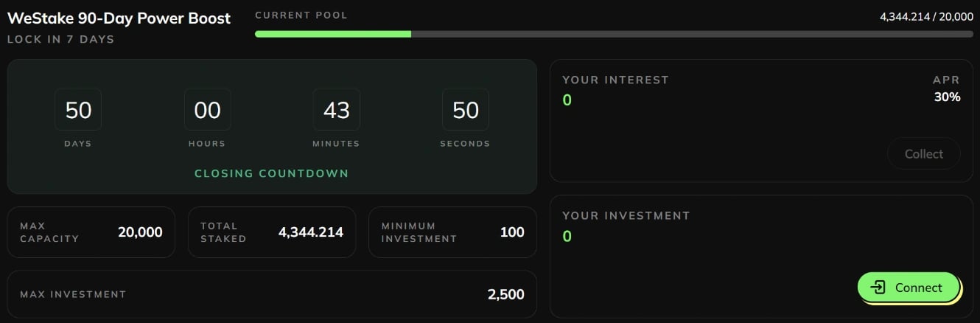Viewport: 980px width, 323px height.
Task: Click the Your Interest value of 0
Action: pyautogui.click(x=567, y=100)
